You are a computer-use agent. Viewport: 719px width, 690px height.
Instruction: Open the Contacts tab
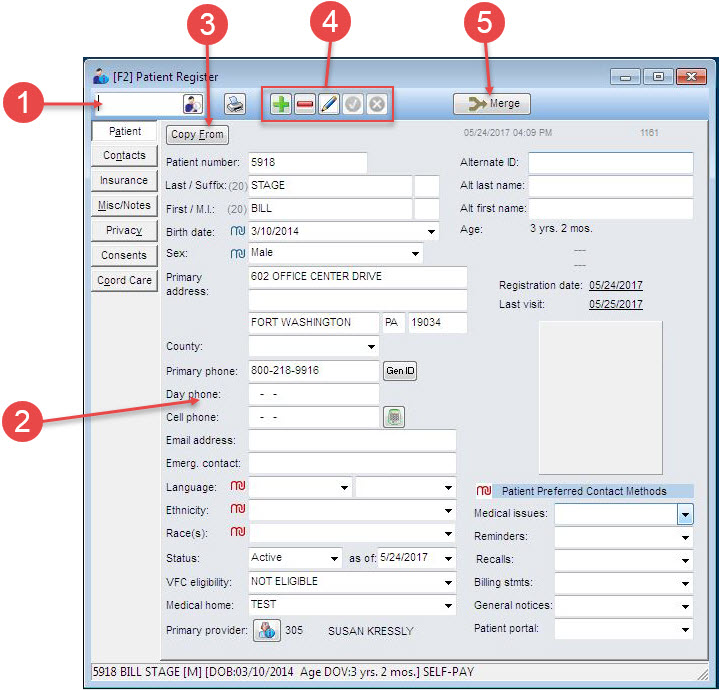[124, 155]
